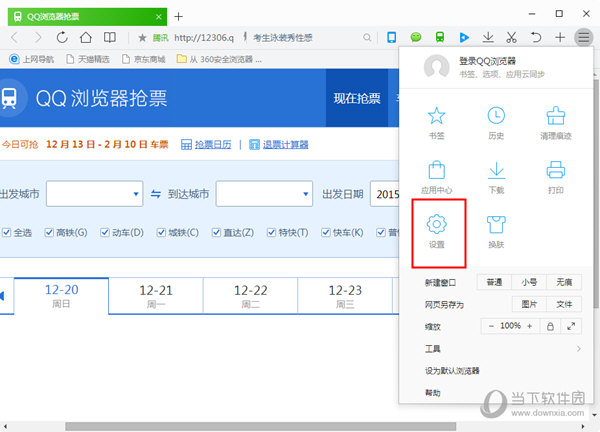Click previous dates arrow beside 12-20

[2, 296]
